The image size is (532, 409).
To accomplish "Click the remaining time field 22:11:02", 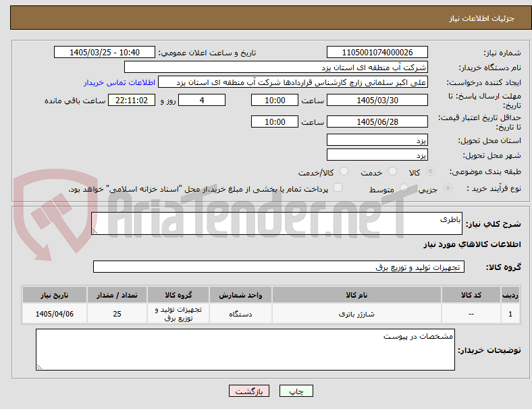I will 132,100.
